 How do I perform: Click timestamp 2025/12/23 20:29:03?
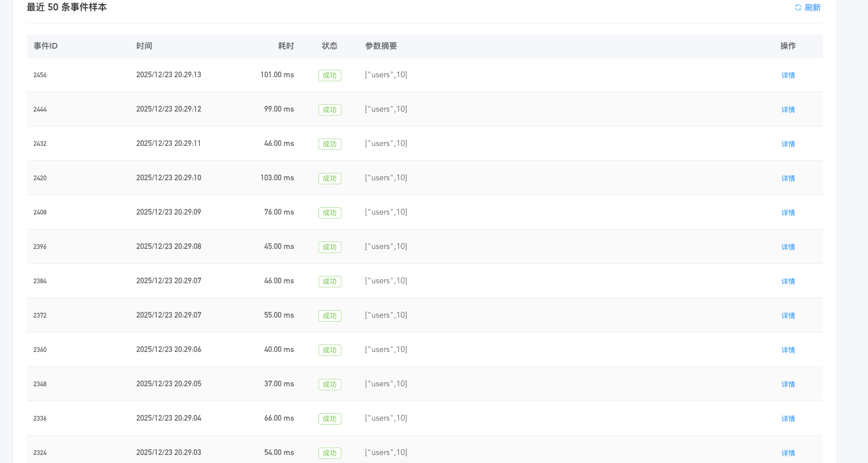coord(169,453)
